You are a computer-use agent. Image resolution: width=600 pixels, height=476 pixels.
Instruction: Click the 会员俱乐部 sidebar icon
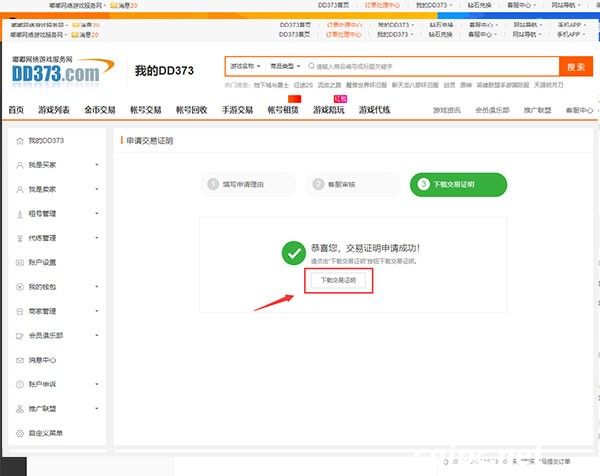pyautogui.click(x=20, y=336)
